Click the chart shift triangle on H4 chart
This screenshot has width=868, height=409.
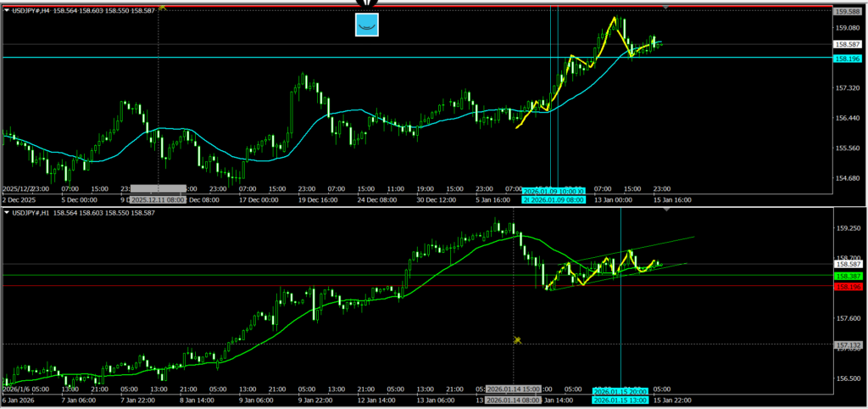click(665, 7)
